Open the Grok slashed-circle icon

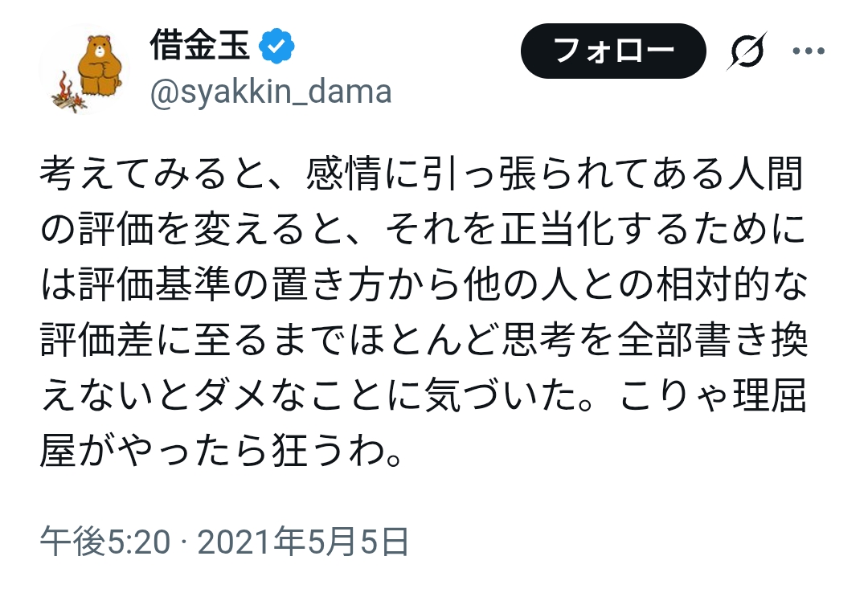[747, 53]
